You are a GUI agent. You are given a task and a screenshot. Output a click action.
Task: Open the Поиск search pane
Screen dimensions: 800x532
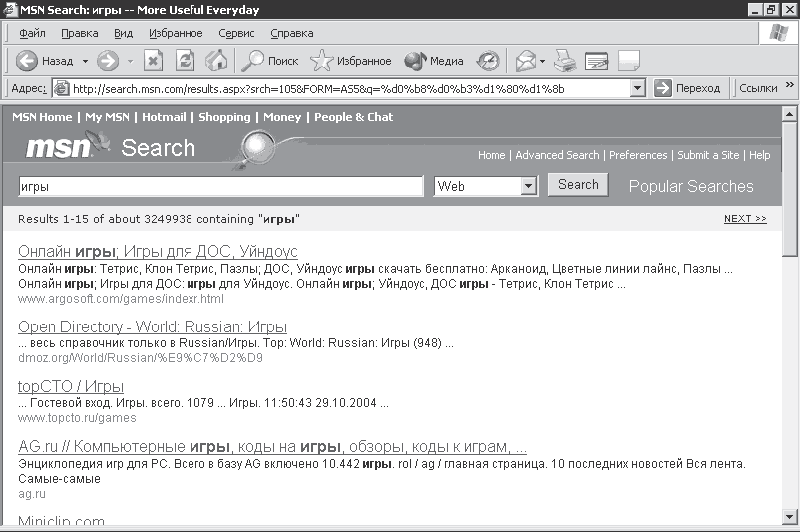269,61
